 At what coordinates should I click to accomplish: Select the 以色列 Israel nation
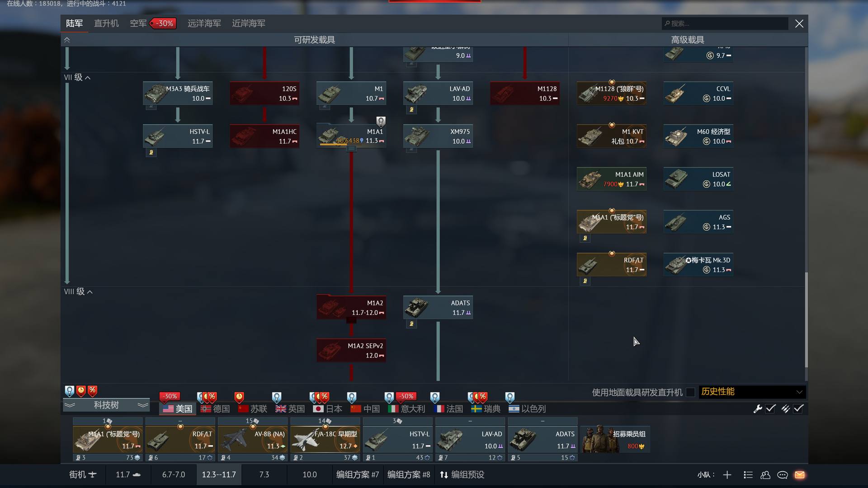click(528, 408)
